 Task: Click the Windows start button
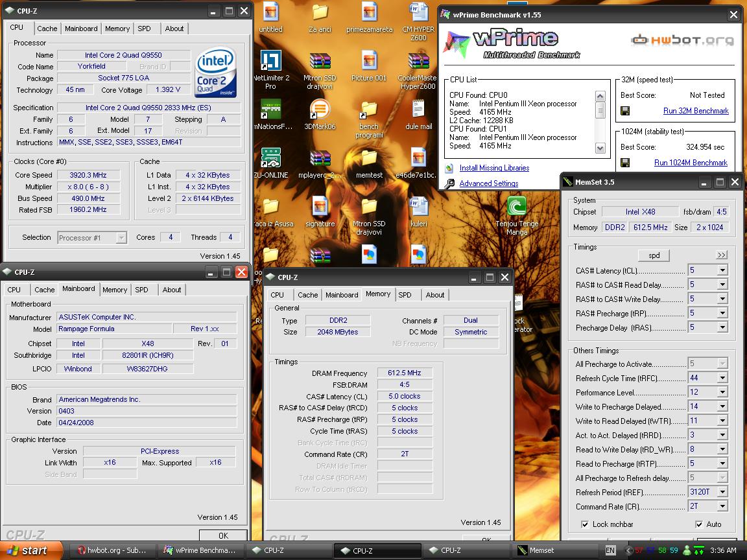click(31, 550)
